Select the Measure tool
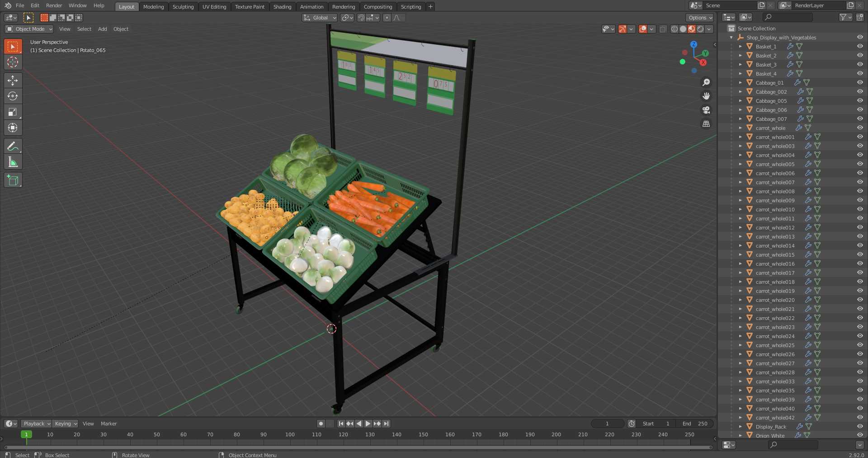Screen dimensions: 868x458 [13, 162]
